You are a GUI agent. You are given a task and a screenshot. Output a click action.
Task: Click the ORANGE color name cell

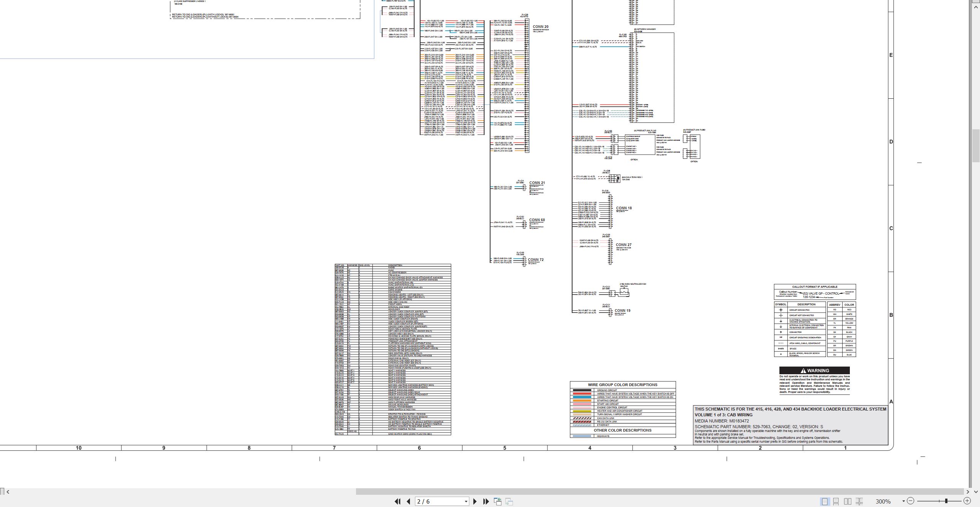click(x=849, y=319)
